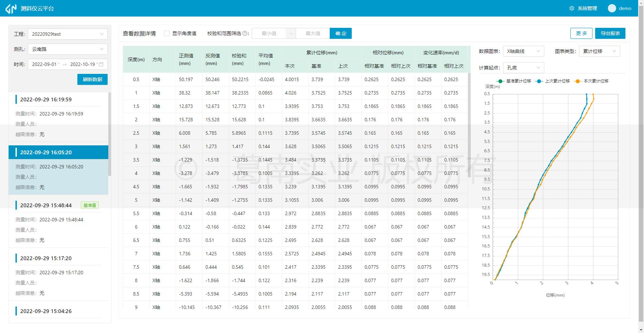This screenshot has width=644, height=333.
Task: Click cell 12.773 in depth 1.5 row
Action: coord(239,106)
